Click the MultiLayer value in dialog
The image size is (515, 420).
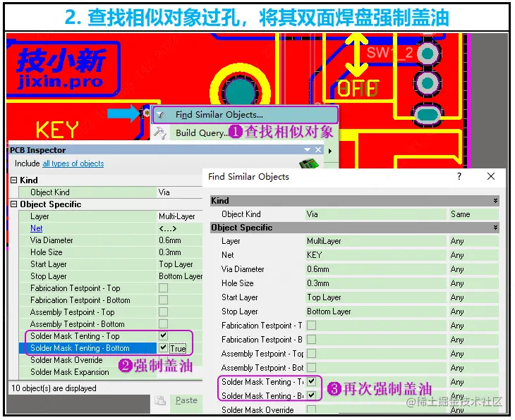pos(324,241)
